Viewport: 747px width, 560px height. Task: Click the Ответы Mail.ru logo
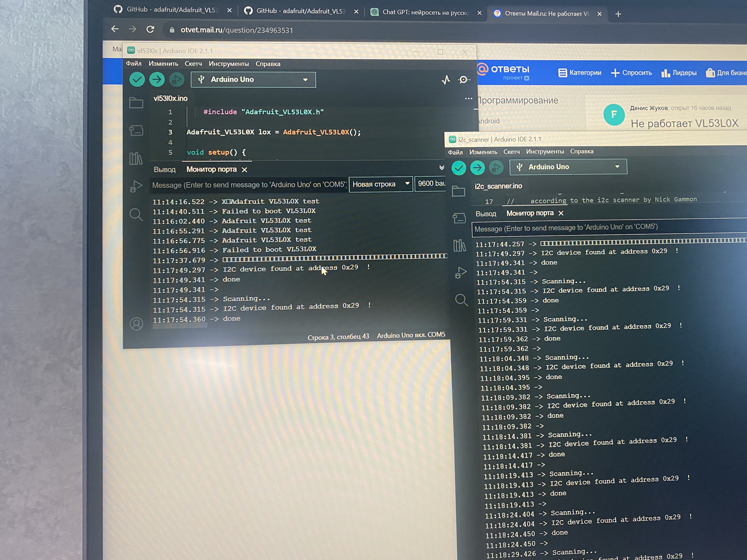pos(503,72)
